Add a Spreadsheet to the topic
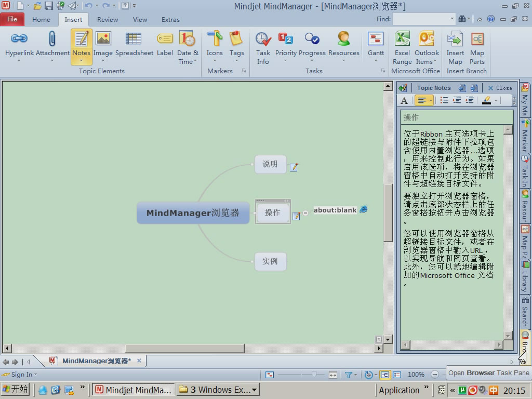Screen dimensions: 532x399 (x=134, y=45)
